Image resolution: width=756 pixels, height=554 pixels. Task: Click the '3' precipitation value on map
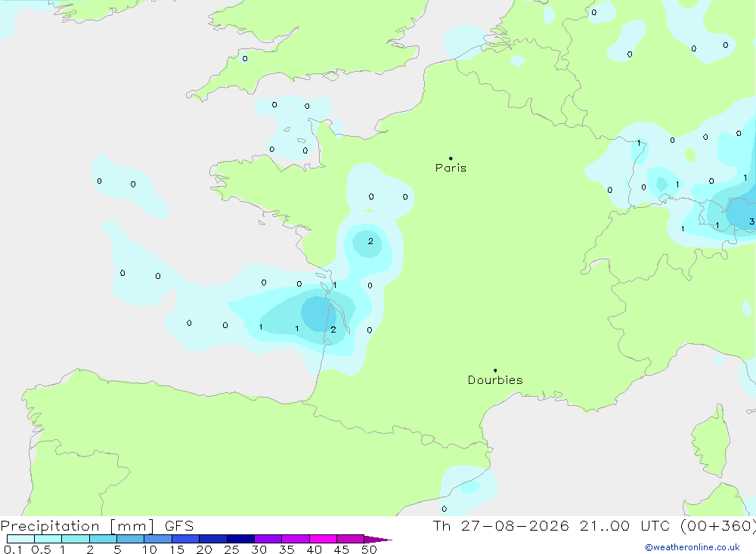tap(751, 221)
